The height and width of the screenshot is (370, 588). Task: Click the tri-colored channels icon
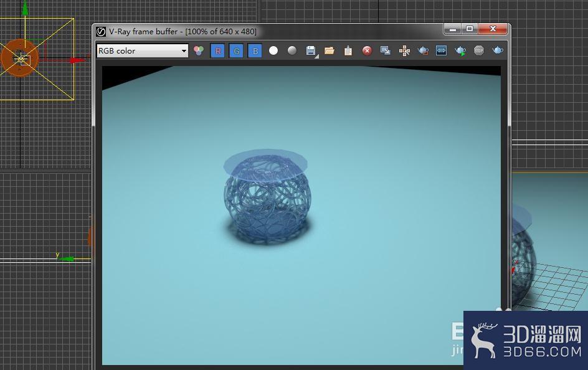[x=198, y=50]
